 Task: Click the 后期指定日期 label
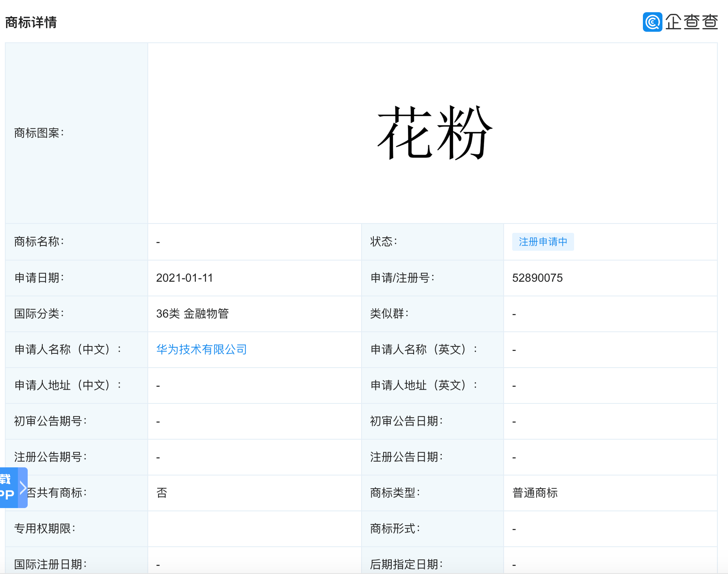coord(407,565)
